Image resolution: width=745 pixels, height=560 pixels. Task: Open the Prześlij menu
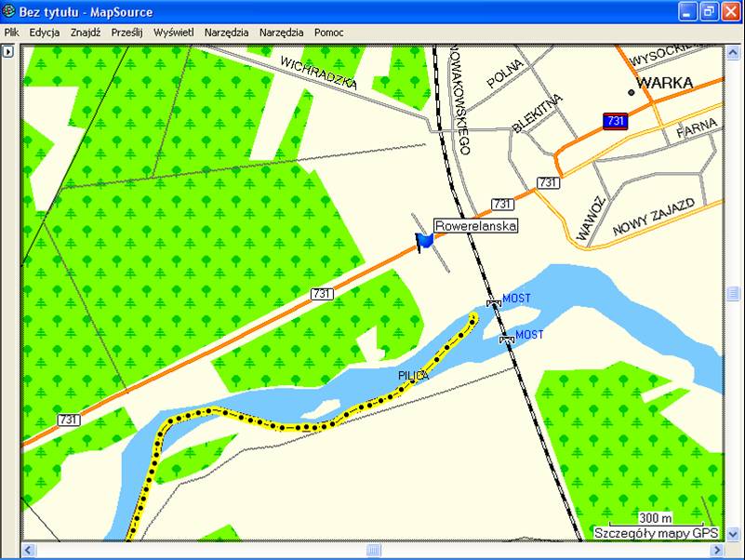click(126, 33)
